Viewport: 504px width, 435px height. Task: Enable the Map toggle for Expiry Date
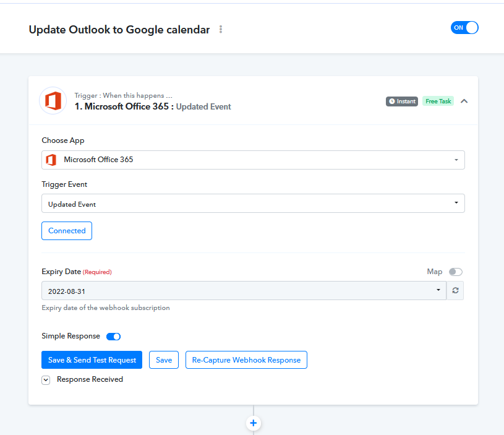(x=456, y=272)
